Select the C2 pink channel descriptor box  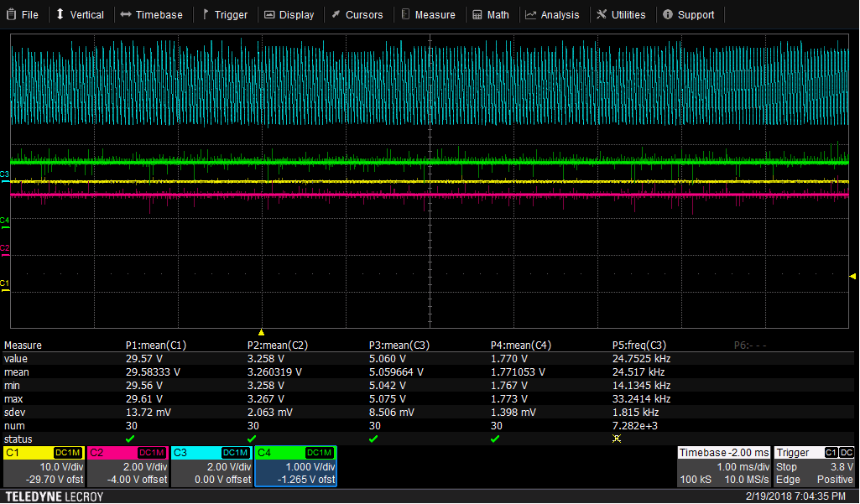(128, 466)
